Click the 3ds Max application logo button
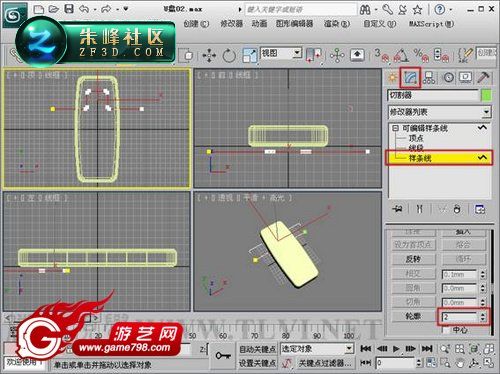The width and height of the screenshot is (500, 374). tap(14, 15)
